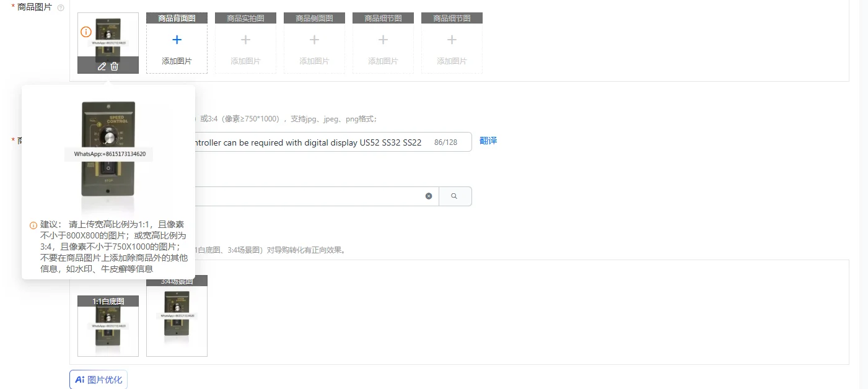The image size is (868, 389).
Task: Click plus in first 商品细节图 slot
Action: coord(383,40)
